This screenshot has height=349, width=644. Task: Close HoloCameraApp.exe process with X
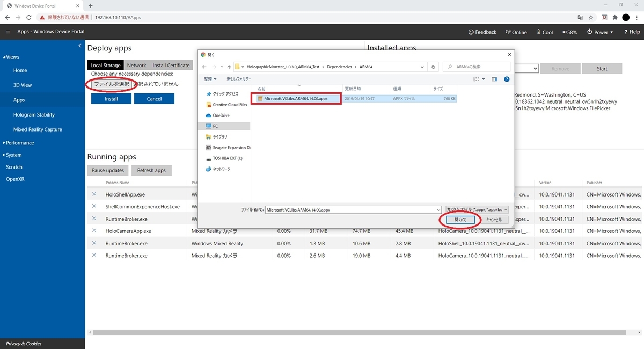pos(94,231)
